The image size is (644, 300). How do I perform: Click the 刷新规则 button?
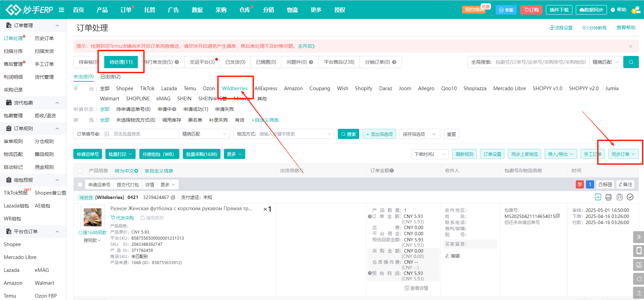pyautogui.click(x=464, y=154)
